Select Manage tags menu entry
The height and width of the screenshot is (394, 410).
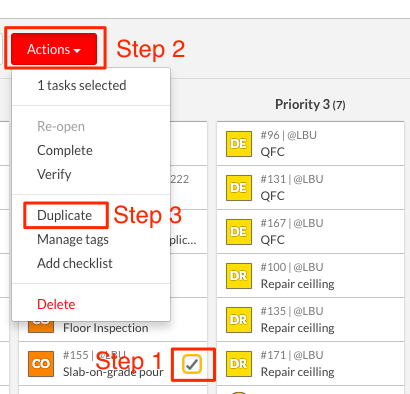click(x=73, y=239)
